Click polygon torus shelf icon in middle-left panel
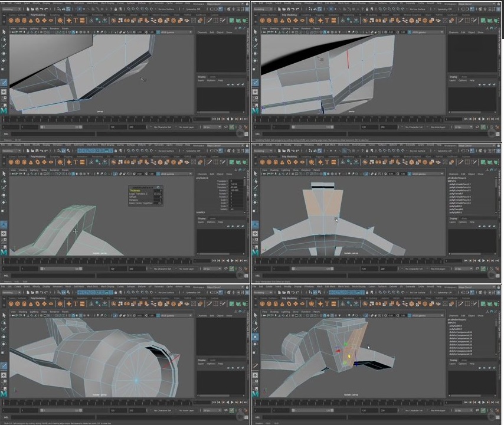This screenshot has width=504, height=425. [x=37, y=162]
